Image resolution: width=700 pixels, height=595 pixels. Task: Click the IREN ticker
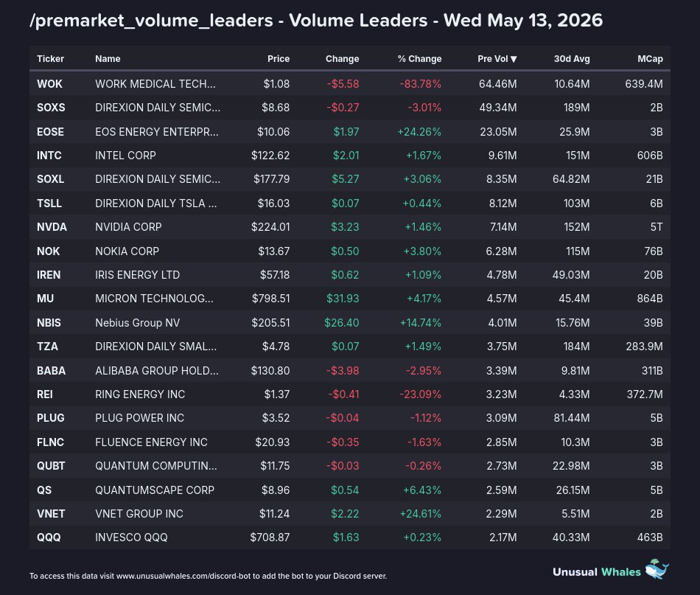tap(49, 275)
